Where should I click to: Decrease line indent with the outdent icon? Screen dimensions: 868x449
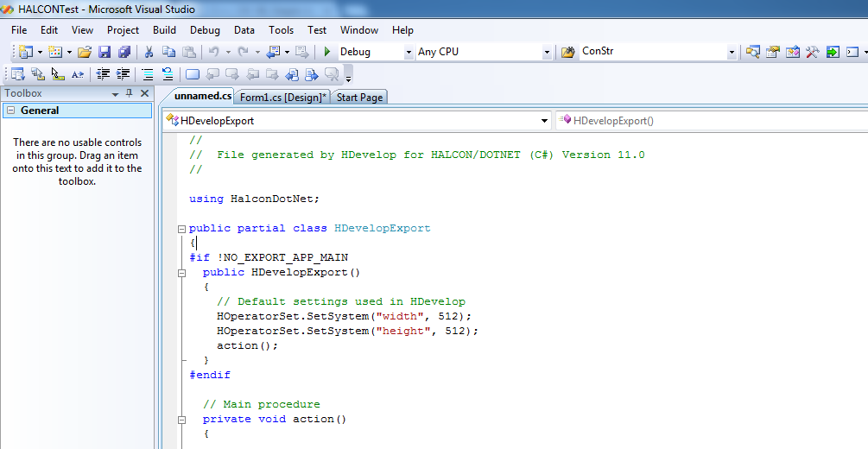103,74
